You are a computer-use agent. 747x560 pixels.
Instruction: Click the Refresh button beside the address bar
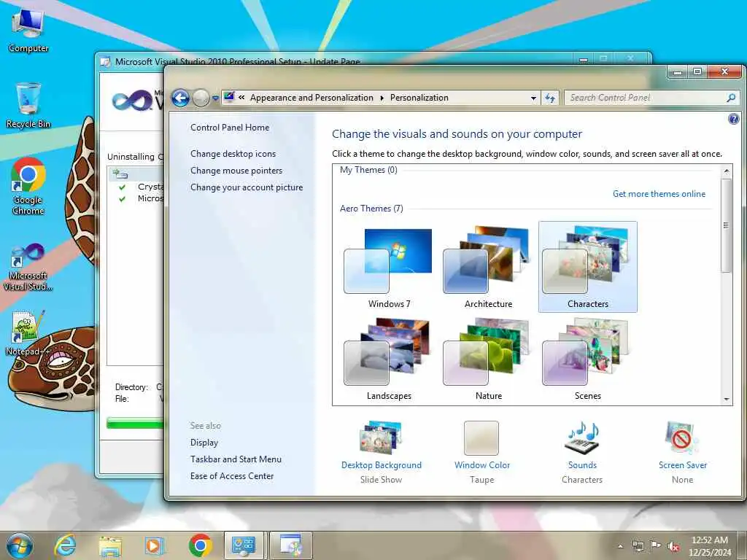pos(550,98)
